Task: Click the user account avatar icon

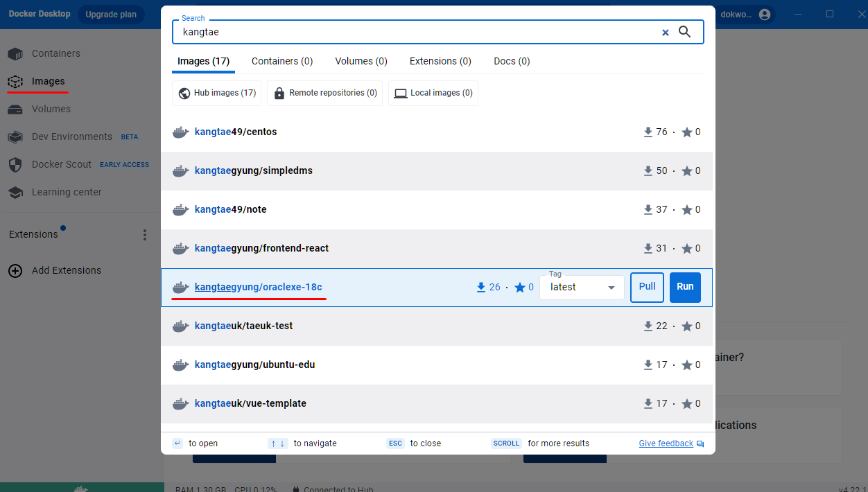Action: (765, 15)
